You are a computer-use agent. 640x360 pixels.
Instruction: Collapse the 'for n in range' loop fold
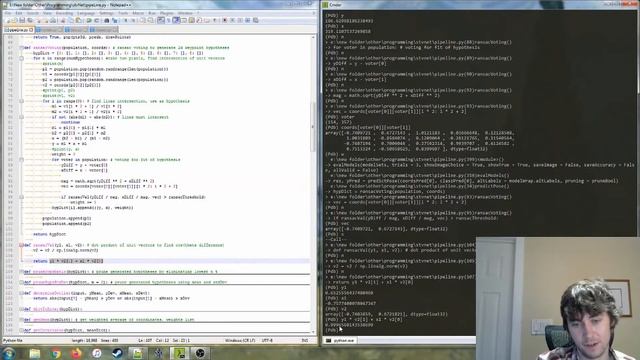tap(21, 58)
